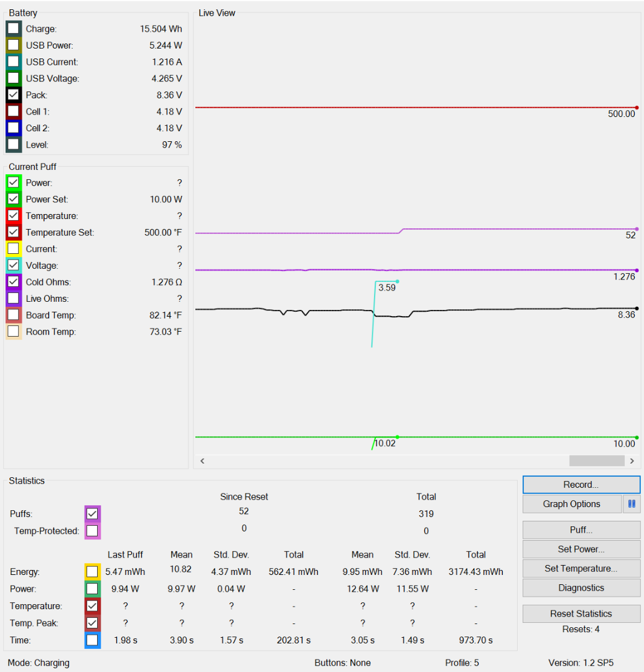Uncheck the Pack voltage checkbox
This screenshot has width=644, height=672.
[x=13, y=95]
